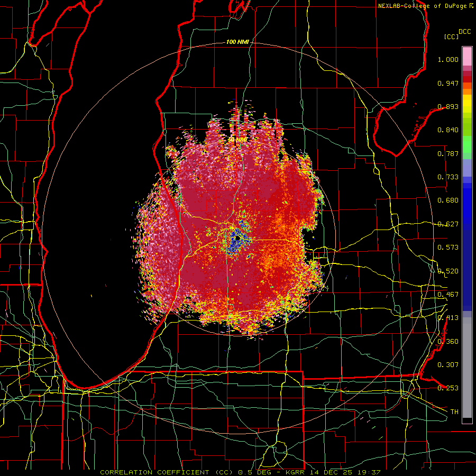Select the 0.840 scale value
The height and width of the screenshot is (476, 476).
point(448,130)
